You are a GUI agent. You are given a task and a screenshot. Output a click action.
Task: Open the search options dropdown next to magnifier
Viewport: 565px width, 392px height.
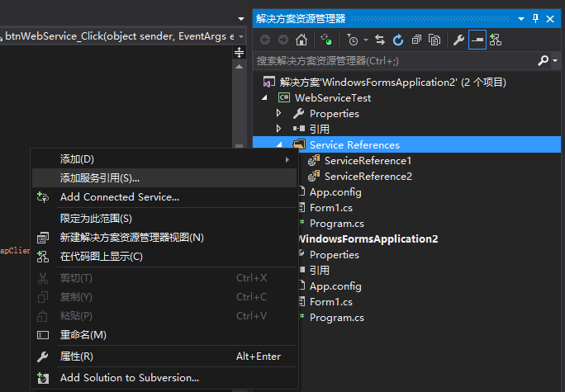555,61
